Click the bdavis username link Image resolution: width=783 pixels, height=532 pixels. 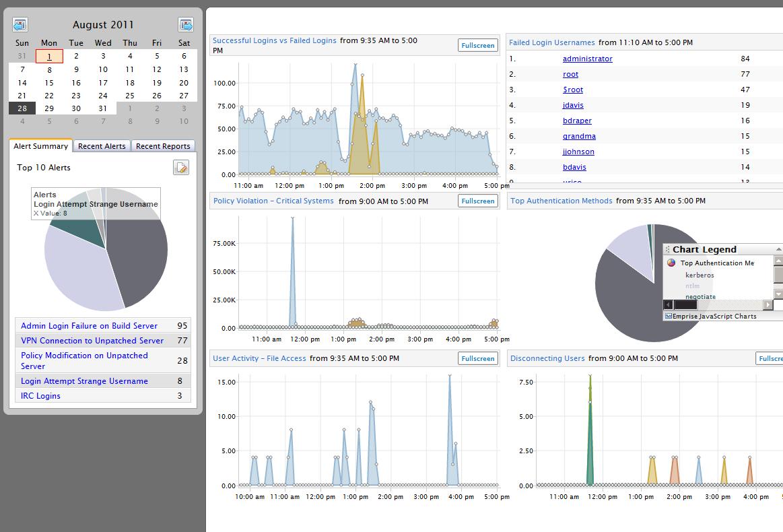pos(574,167)
